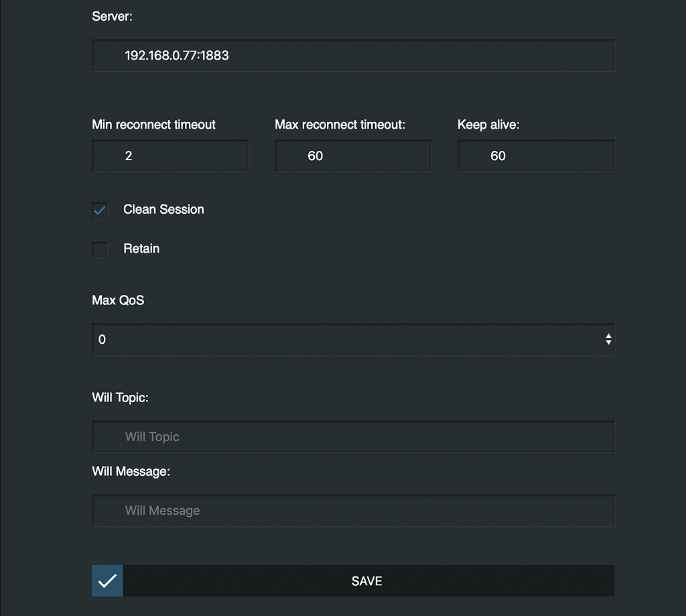686x616 pixels.
Task: Click inside the Will Message input
Action: [x=353, y=510]
